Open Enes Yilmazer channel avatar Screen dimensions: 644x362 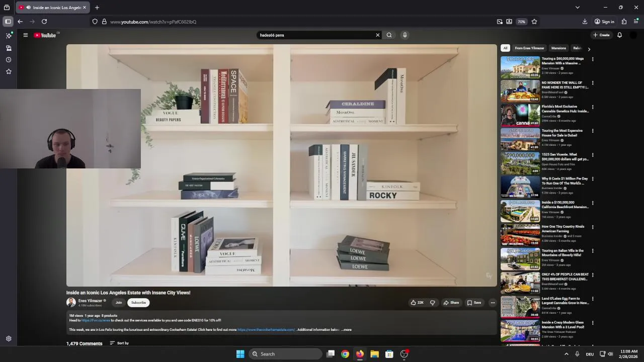71,302
